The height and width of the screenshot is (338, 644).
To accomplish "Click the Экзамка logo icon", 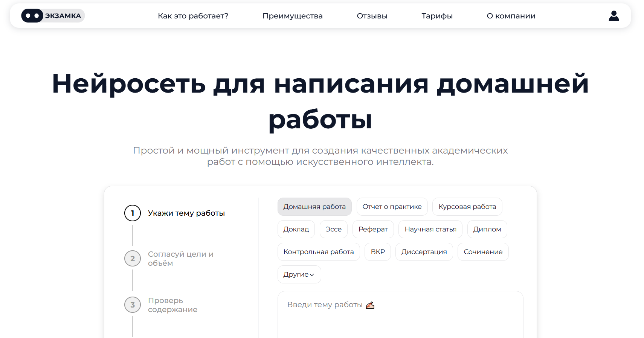I will pos(32,16).
